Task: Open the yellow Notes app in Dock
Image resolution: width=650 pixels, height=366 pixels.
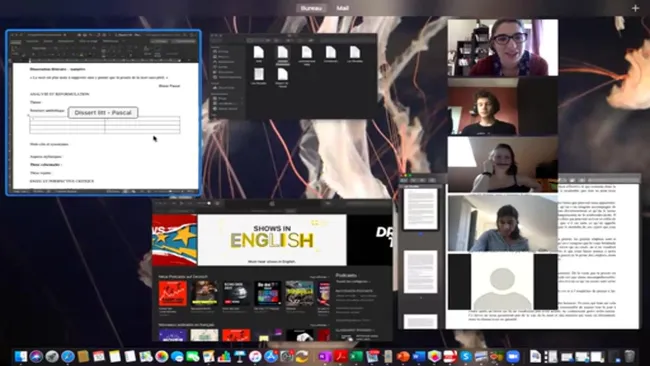Action: click(x=115, y=356)
